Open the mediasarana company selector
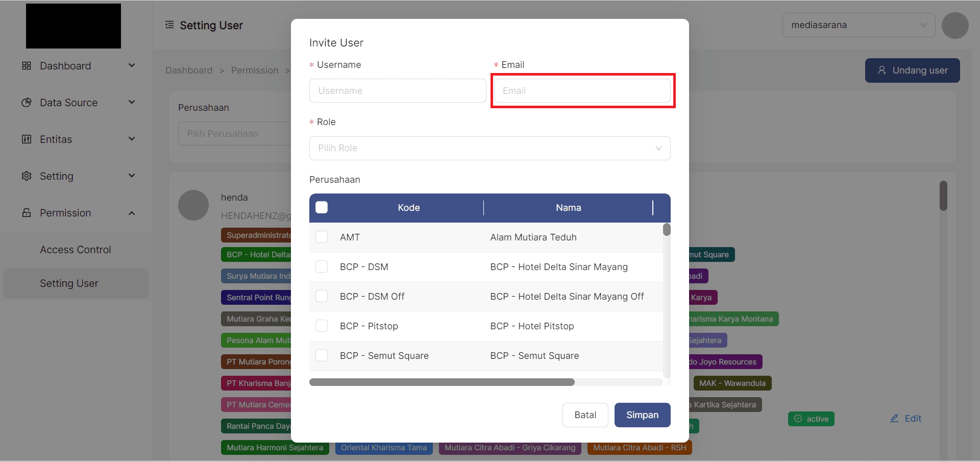This screenshot has width=980, height=462. click(x=858, y=25)
